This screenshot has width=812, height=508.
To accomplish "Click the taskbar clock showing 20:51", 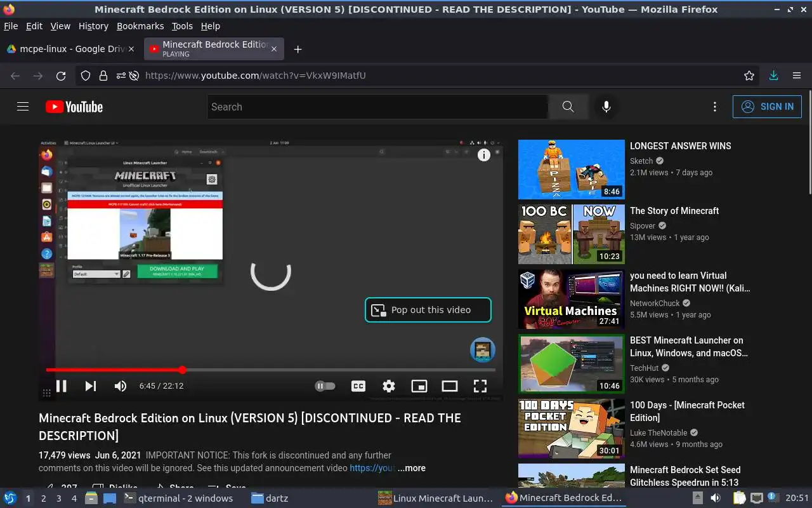I will [x=797, y=498].
